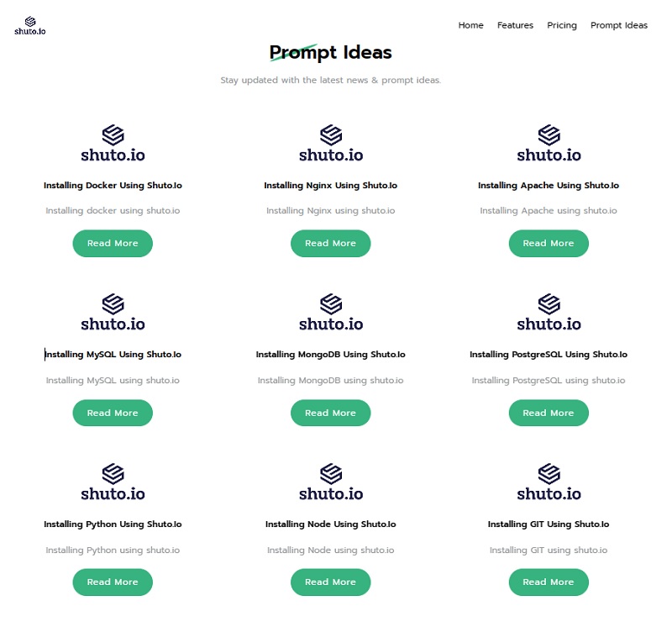
Task: Click the PostgreSQL card shuto.io logo
Action: [x=549, y=313]
